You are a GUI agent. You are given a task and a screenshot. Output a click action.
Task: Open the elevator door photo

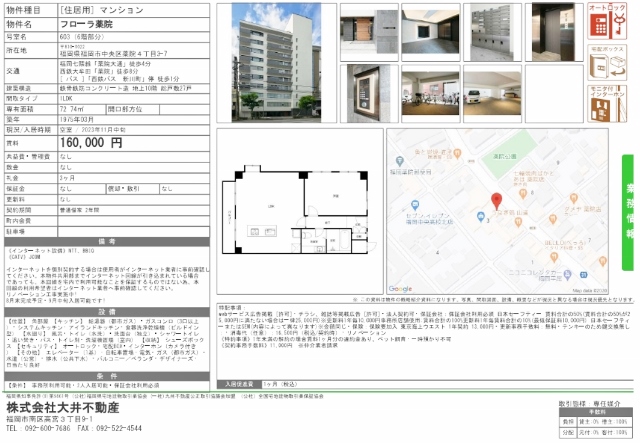click(x=554, y=32)
